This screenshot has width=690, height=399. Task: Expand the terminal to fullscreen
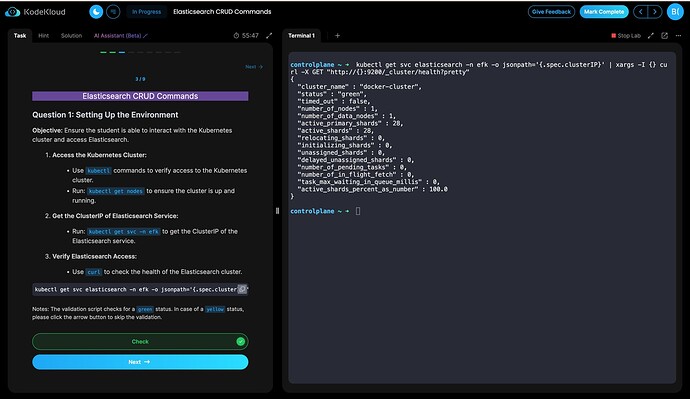(x=651, y=36)
